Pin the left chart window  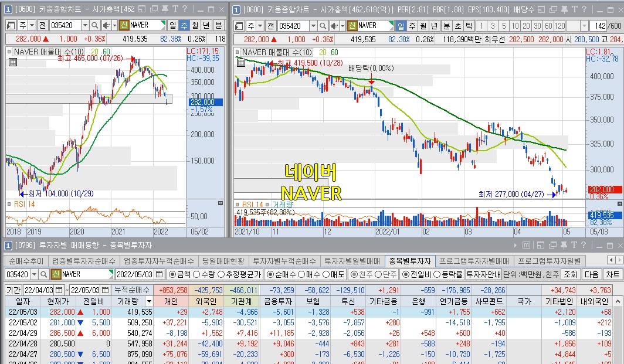(x=165, y=9)
